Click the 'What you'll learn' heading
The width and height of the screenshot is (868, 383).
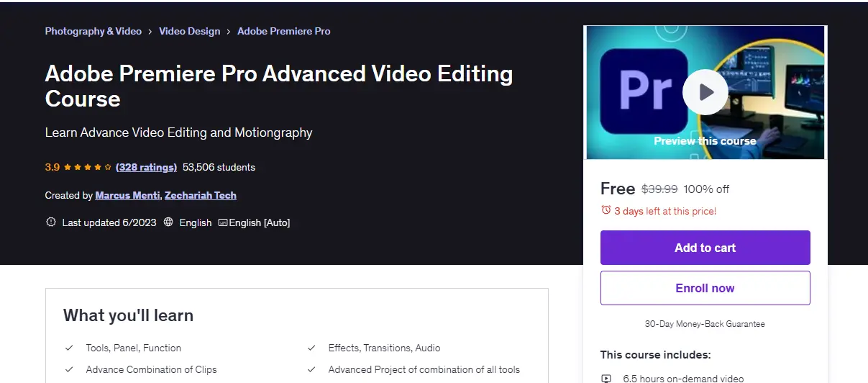[x=128, y=315]
